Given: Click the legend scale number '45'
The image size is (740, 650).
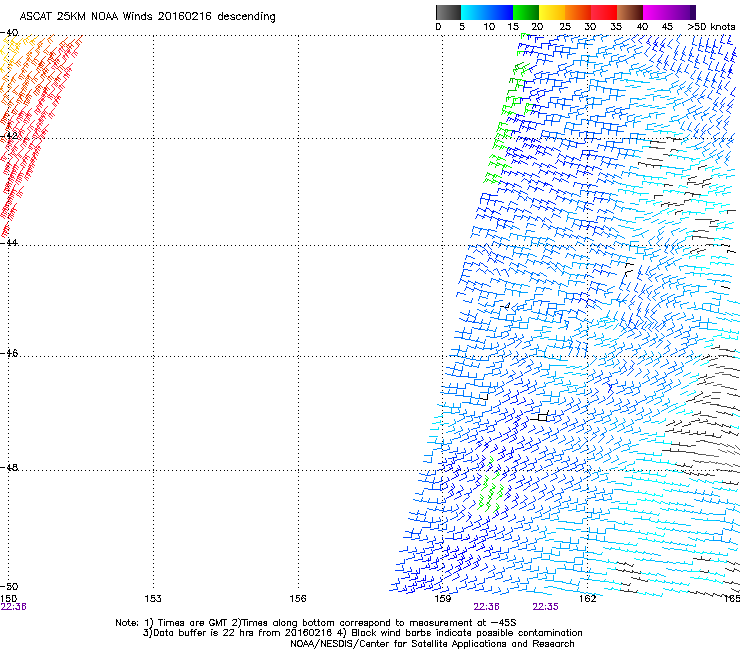Looking at the screenshot, I should [x=667, y=27].
